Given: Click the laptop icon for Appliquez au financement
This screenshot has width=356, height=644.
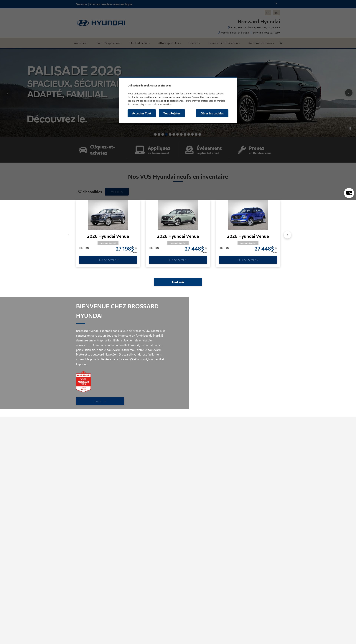Looking at the screenshot, I should [x=140, y=150].
